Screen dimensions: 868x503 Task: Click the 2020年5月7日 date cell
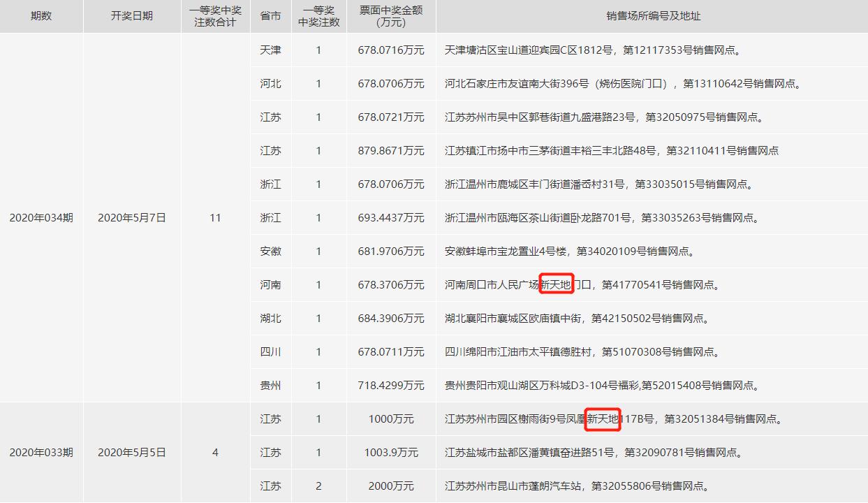click(x=131, y=217)
